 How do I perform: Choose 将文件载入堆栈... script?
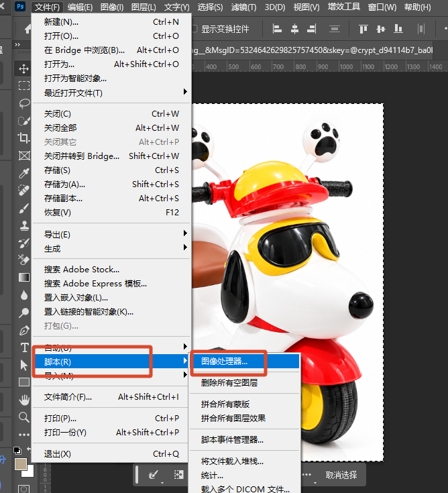245,461
